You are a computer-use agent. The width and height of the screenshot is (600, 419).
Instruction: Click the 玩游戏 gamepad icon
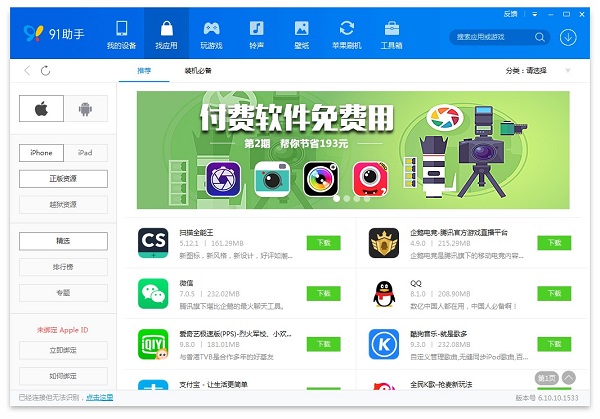tap(212, 28)
